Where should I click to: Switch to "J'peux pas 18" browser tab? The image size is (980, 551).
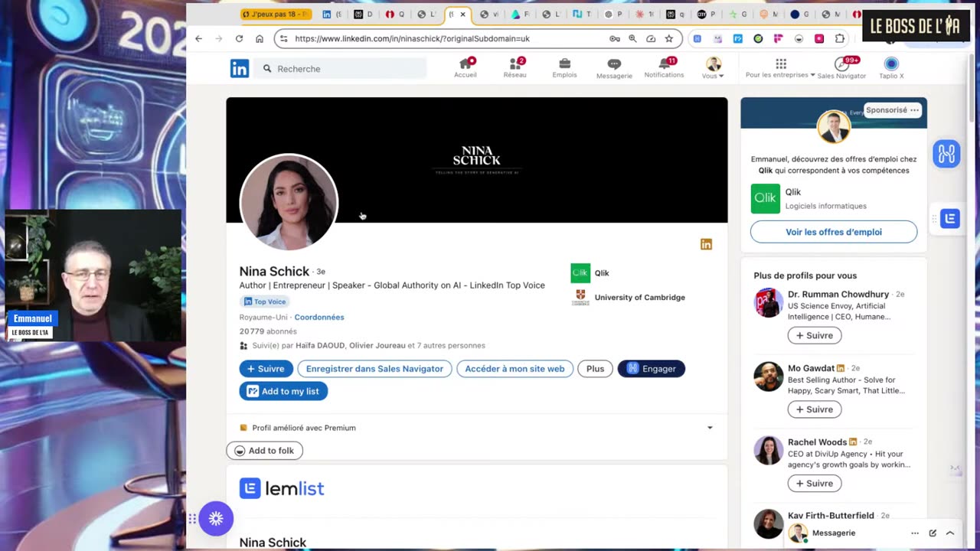[x=276, y=15]
